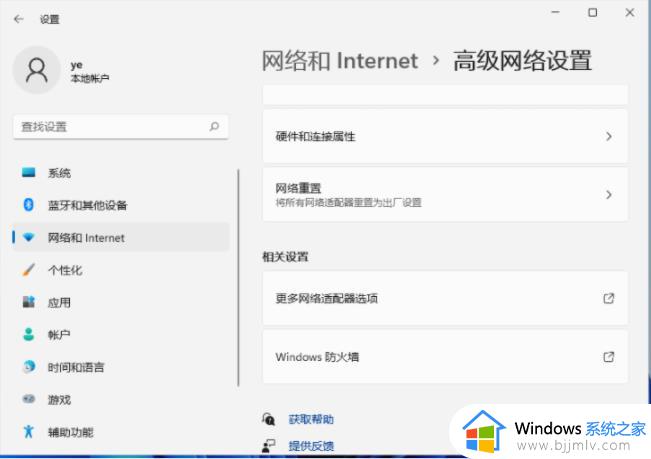651x459 pixels.
Task: Click the 游戏 controller icon
Action: click(29, 399)
